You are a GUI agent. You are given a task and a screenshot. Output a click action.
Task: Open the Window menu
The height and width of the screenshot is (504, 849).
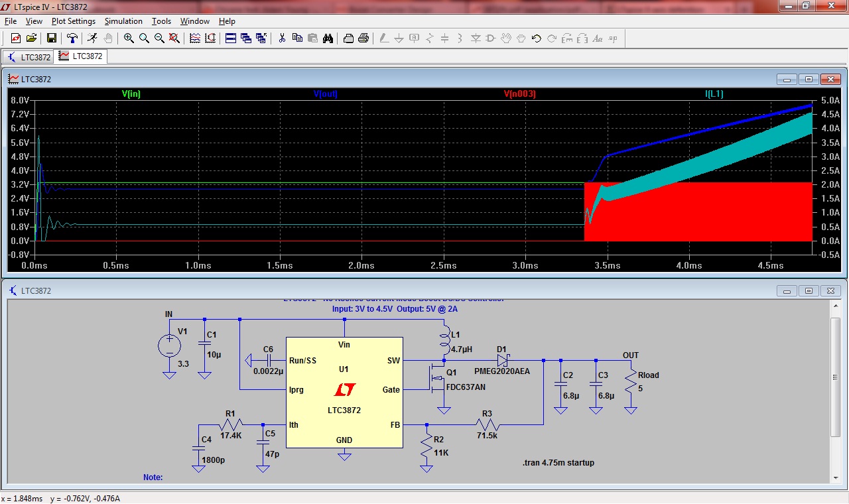[x=195, y=21]
